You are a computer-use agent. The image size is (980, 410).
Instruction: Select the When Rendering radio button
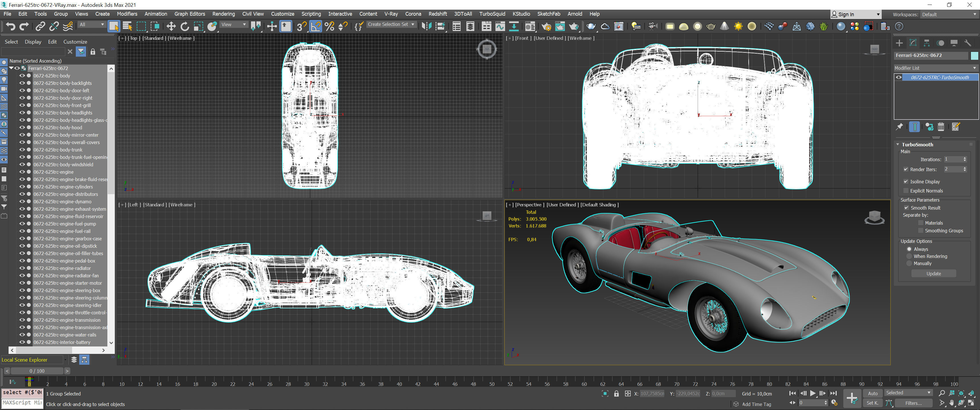coord(909,256)
